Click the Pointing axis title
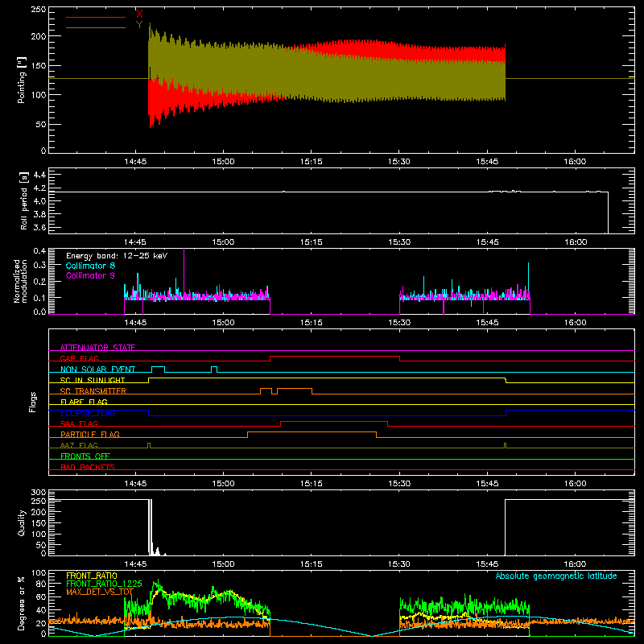Image resolution: width=644 pixels, height=644 pixels. click(22, 80)
